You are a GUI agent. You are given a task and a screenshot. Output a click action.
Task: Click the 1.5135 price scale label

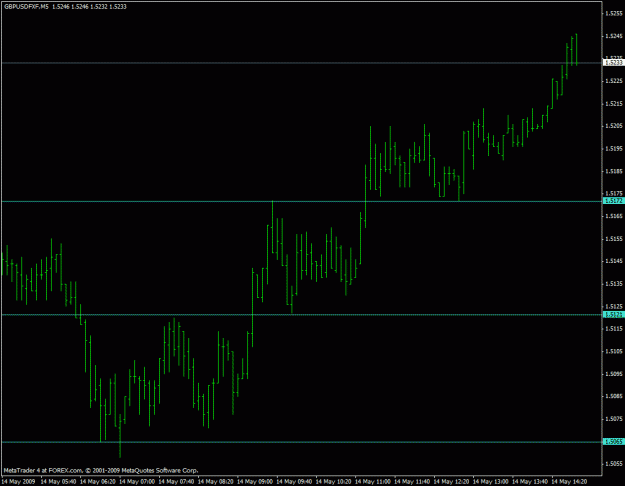(614, 284)
